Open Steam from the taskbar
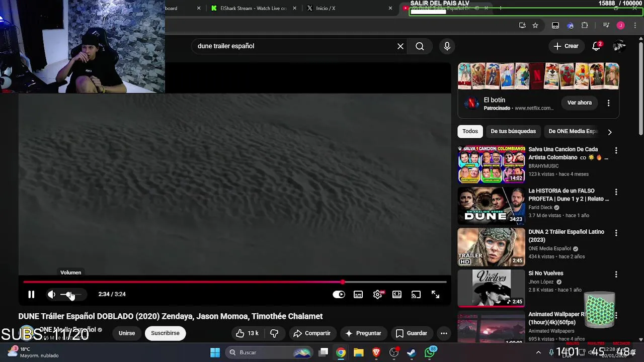 point(412,352)
